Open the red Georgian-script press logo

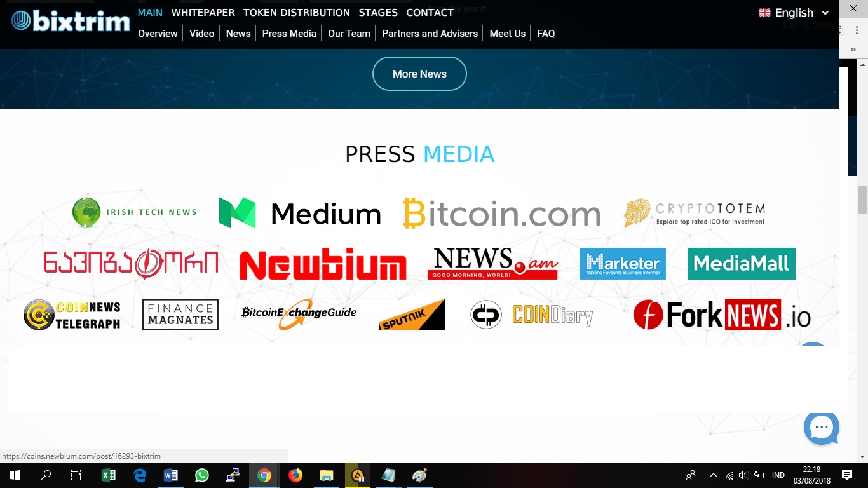[x=131, y=263]
